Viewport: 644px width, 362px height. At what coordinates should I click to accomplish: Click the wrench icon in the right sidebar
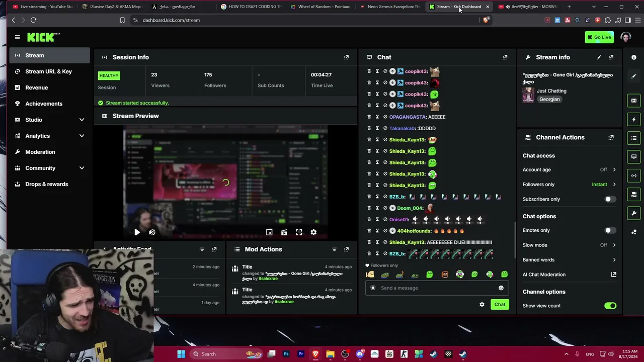(634, 213)
